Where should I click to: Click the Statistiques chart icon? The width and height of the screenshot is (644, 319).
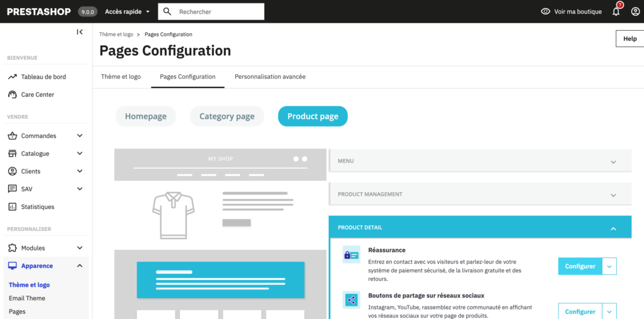[x=12, y=206]
